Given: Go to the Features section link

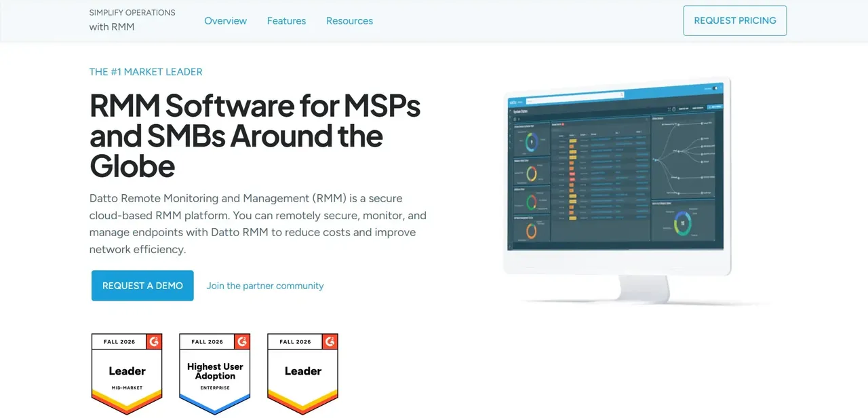Looking at the screenshot, I should coord(286,21).
